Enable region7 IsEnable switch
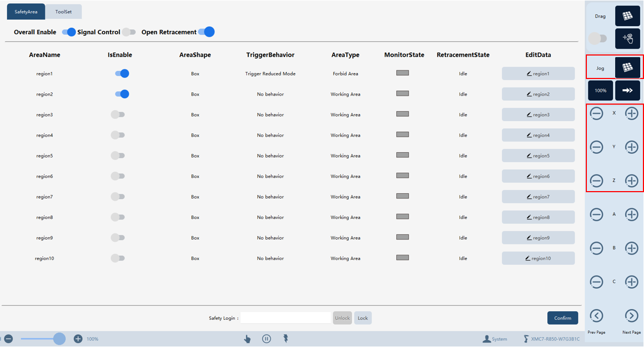The image size is (644, 347). tap(117, 197)
